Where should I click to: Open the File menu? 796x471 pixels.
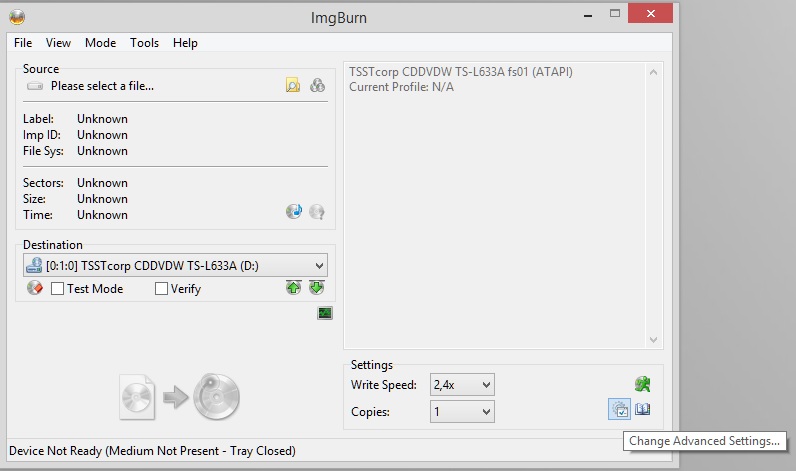click(x=23, y=43)
